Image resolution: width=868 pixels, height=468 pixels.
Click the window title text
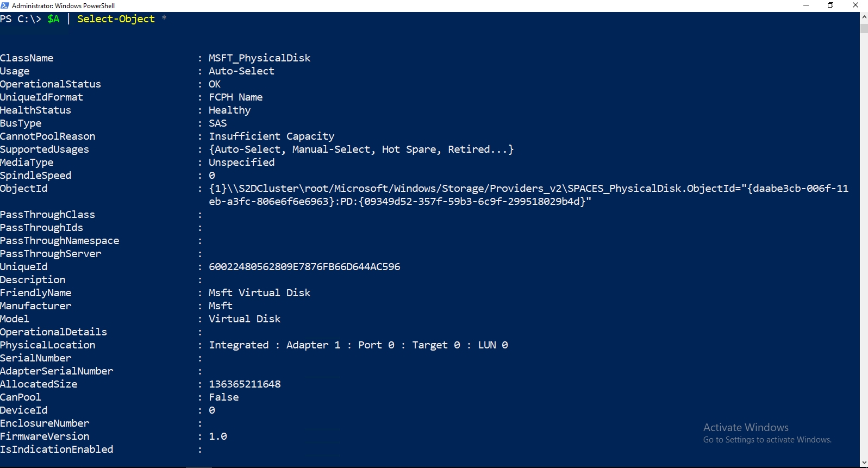point(64,6)
